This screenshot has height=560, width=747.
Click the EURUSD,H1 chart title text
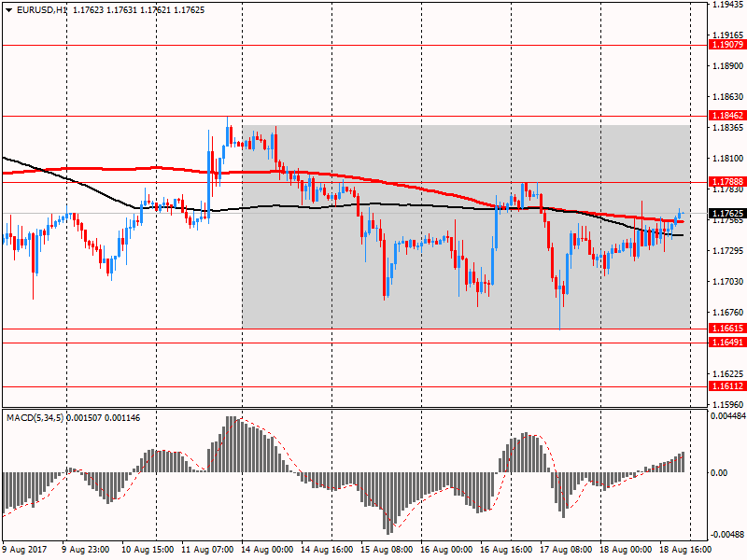(x=42, y=10)
